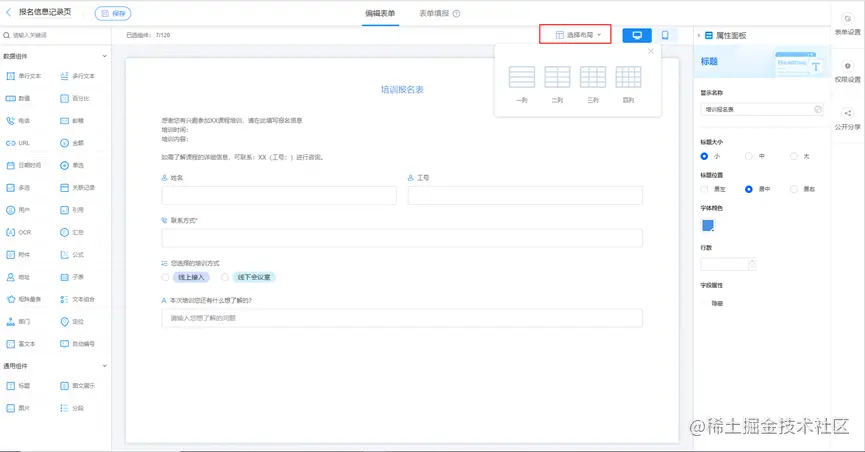Add the 数值 (number) component
The height and width of the screenshot is (452, 865).
[18, 98]
